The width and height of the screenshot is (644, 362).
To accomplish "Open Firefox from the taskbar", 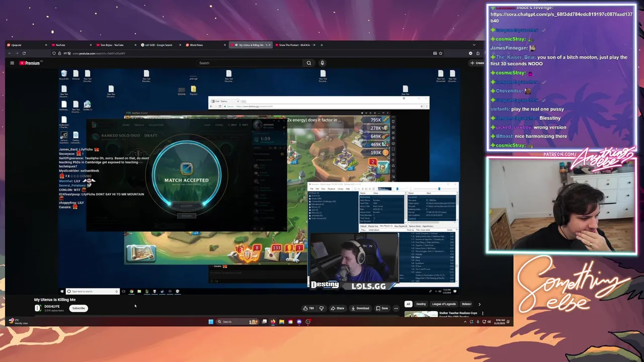I will click(x=273, y=322).
